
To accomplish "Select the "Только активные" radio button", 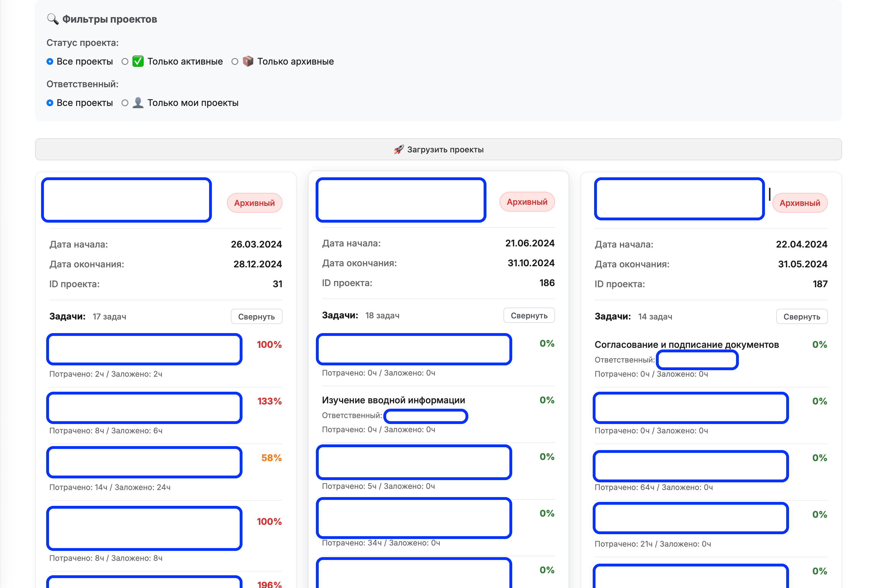I will pos(125,61).
